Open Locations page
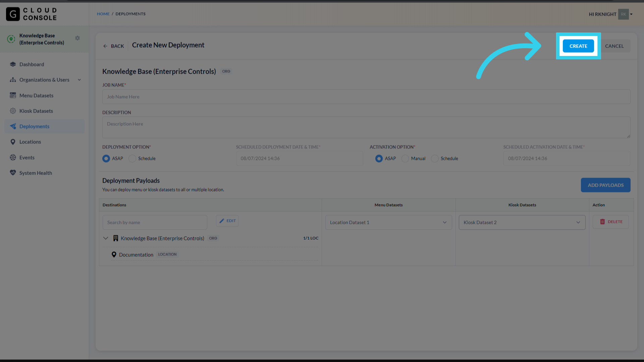Viewport: 644px width, 362px height. [x=45, y=142]
